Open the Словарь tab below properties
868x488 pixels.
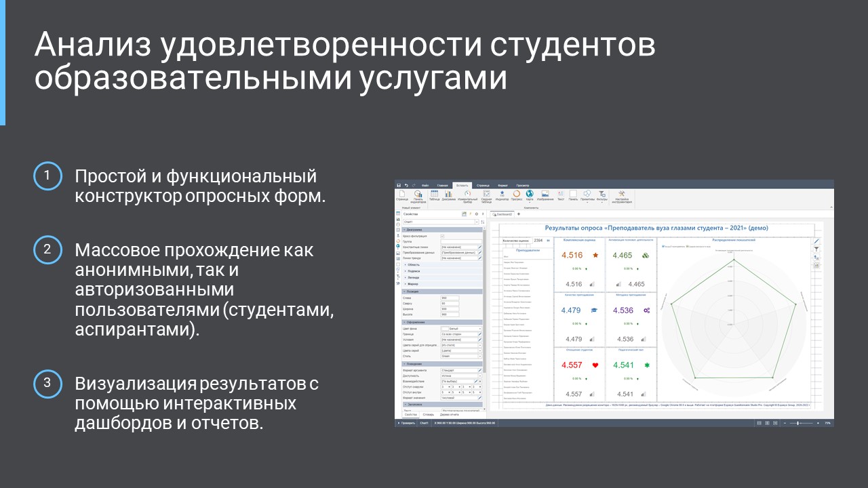pyautogui.click(x=428, y=414)
